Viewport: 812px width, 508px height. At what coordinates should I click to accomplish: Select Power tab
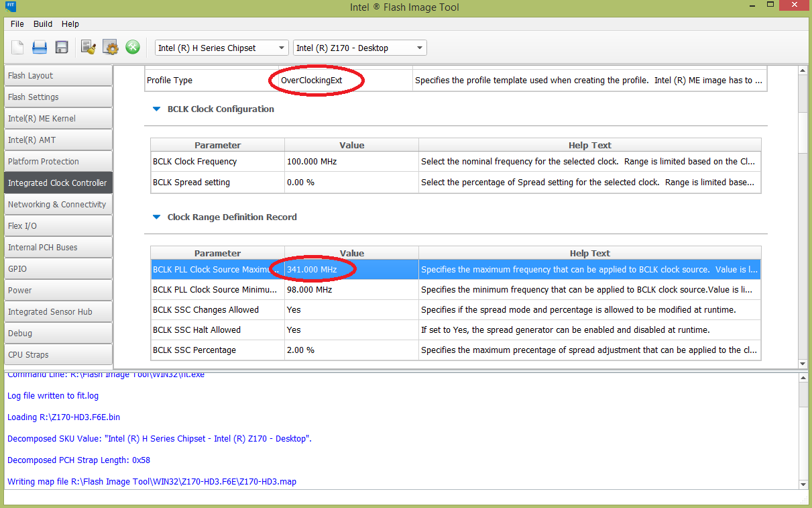[x=58, y=291]
